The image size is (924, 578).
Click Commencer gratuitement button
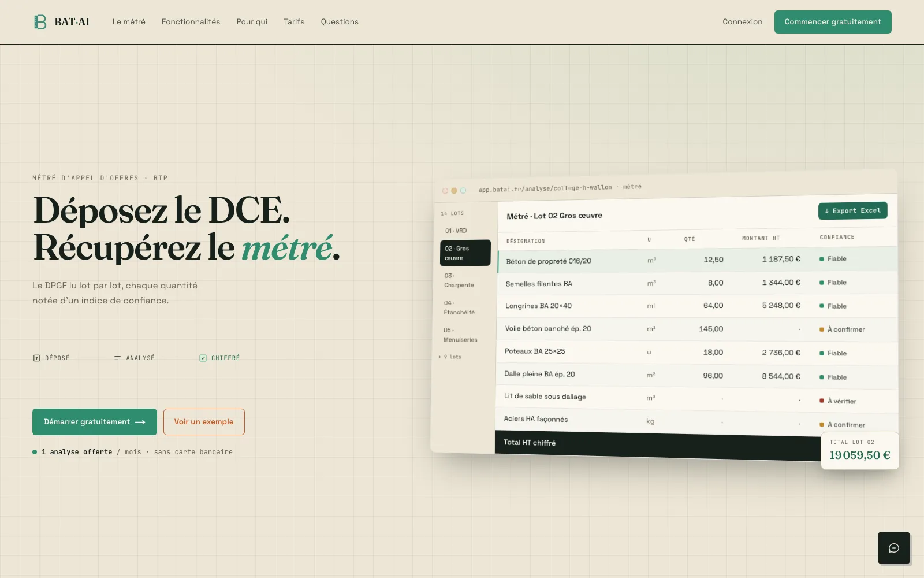tap(833, 22)
